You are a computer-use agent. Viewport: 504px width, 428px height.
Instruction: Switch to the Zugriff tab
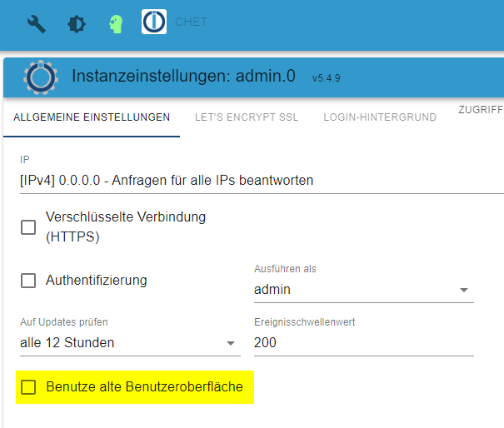tap(481, 110)
